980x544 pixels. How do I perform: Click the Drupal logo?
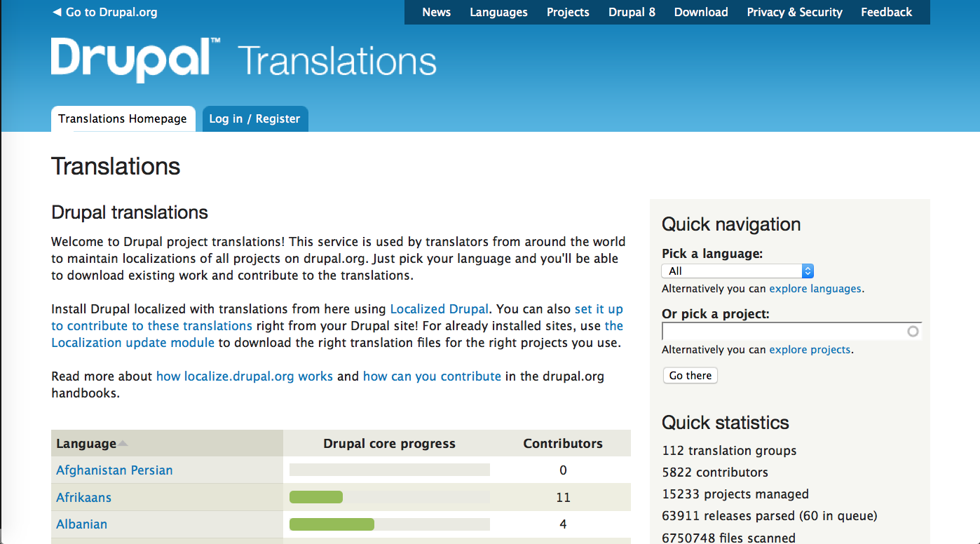[x=136, y=60]
